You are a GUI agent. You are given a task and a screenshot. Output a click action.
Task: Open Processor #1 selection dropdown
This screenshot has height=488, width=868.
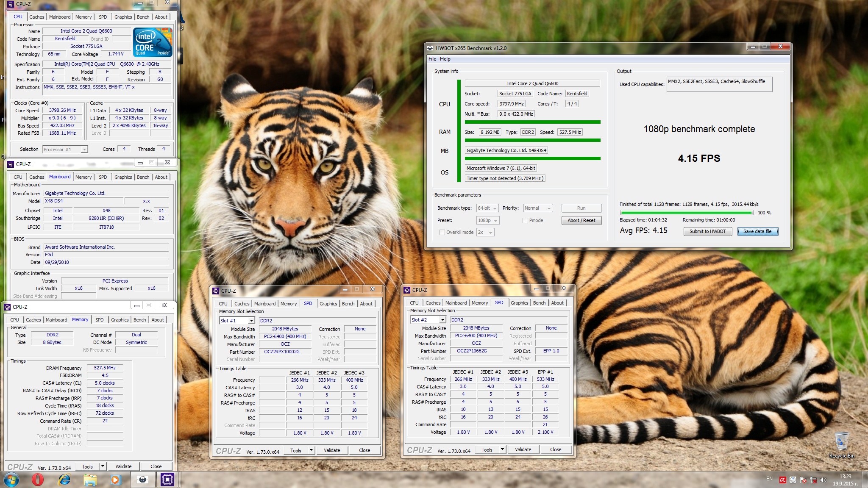tap(65, 149)
